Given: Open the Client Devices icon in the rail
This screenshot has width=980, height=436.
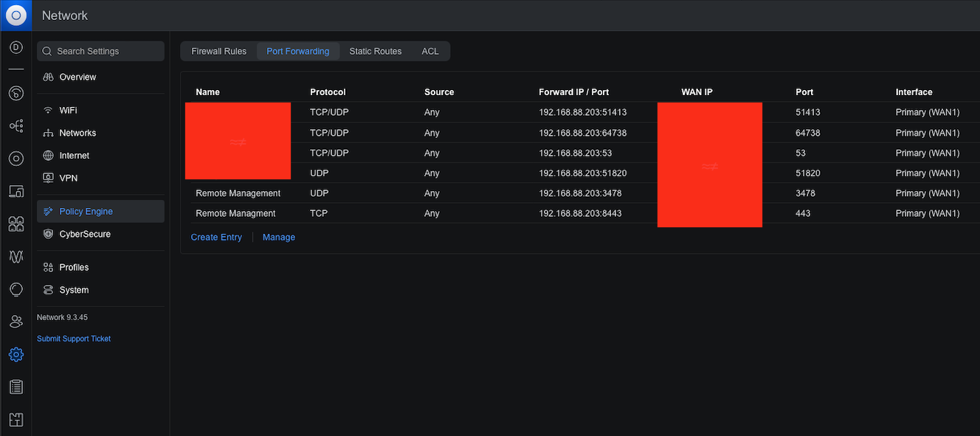Looking at the screenshot, I should [15, 192].
